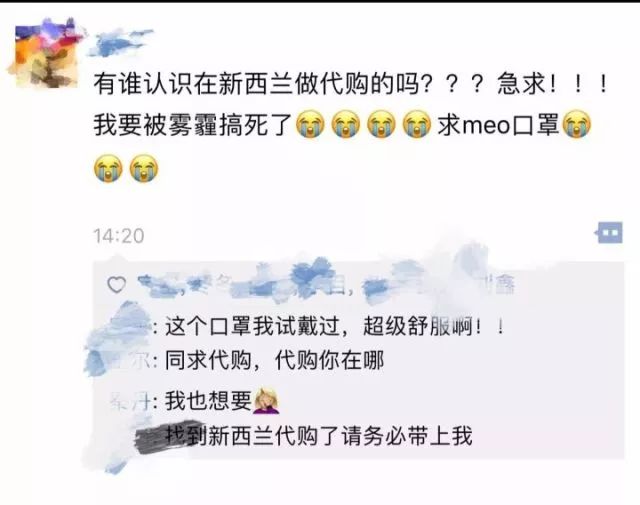This screenshot has width=640, height=505.
Task: Open blurred commenter name before 这个口罩我试戴过
Action: (x=127, y=327)
